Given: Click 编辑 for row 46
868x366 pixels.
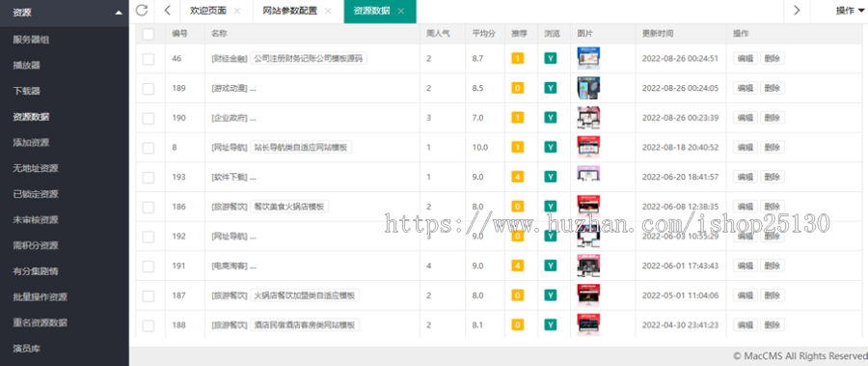Looking at the screenshot, I should click(x=746, y=58).
